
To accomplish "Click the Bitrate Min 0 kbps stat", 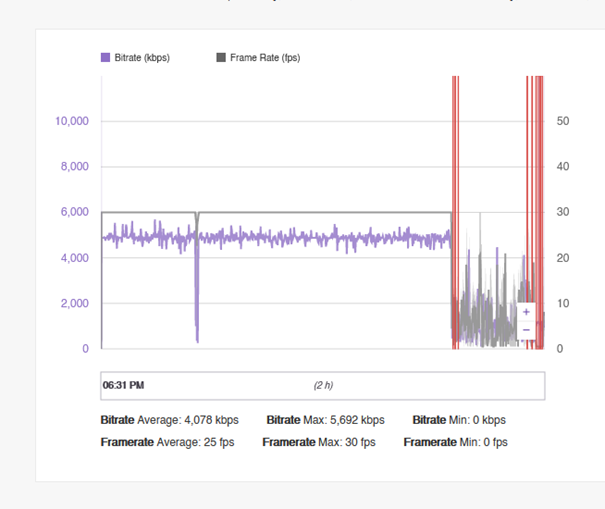I will coord(459,420).
